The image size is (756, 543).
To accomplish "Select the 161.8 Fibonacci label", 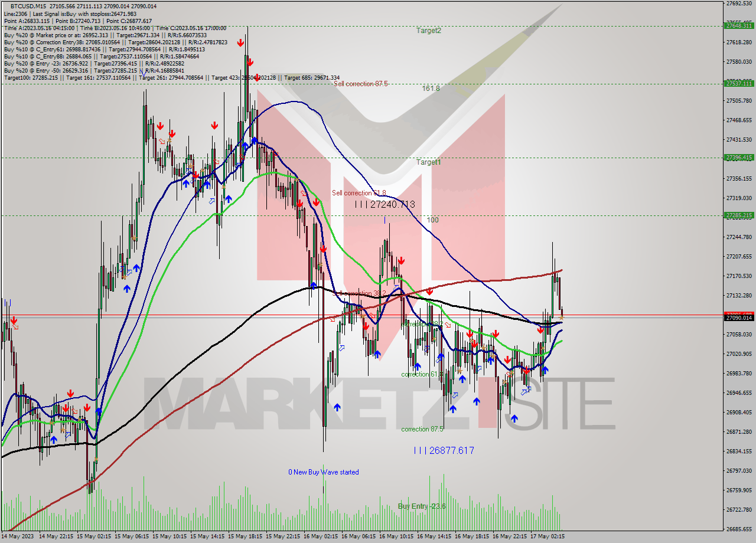I will click(x=431, y=88).
